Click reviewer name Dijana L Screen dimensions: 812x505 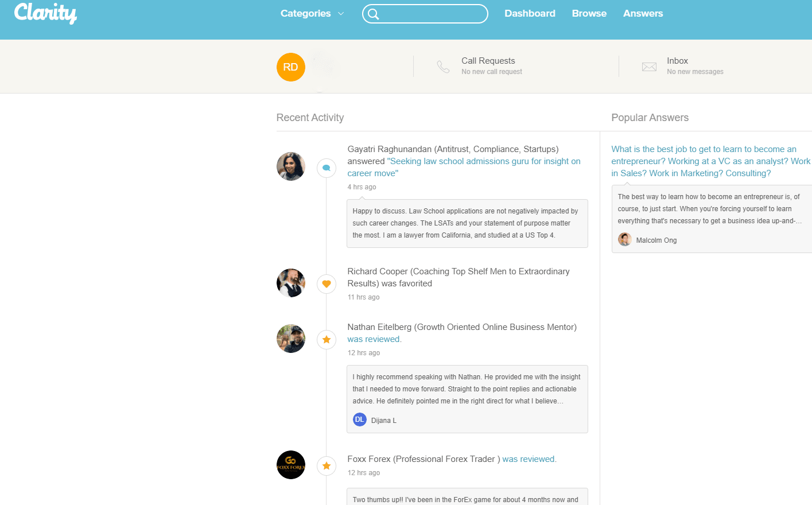click(384, 421)
